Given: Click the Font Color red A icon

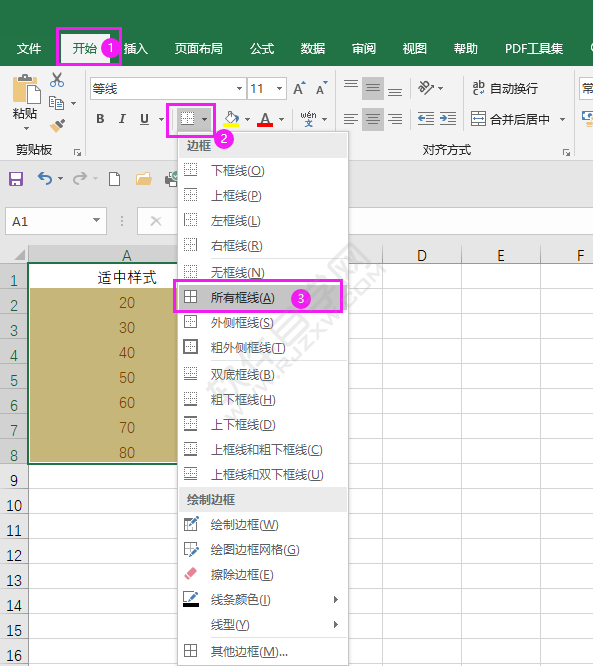Looking at the screenshot, I should coord(265,119).
